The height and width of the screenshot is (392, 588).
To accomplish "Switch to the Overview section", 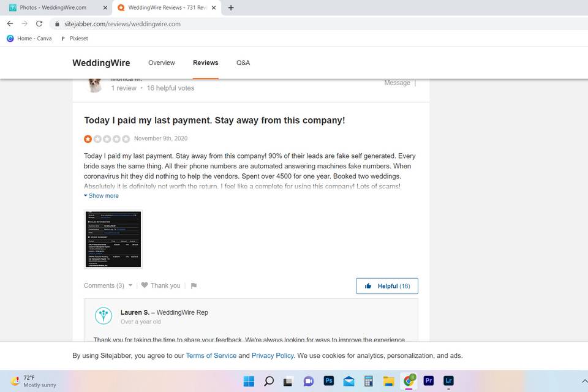I will coord(162,62).
